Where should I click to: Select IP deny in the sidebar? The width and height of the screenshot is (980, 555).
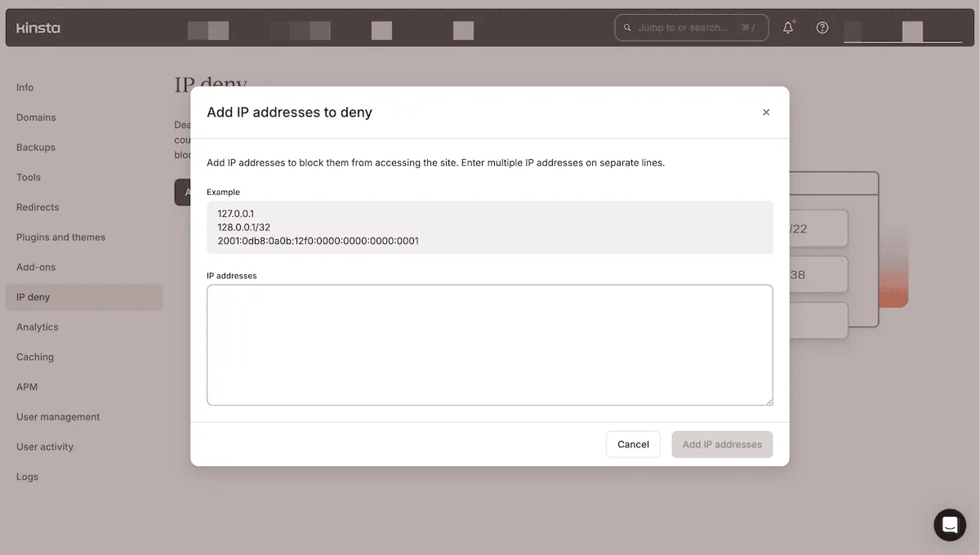pyautogui.click(x=32, y=296)
